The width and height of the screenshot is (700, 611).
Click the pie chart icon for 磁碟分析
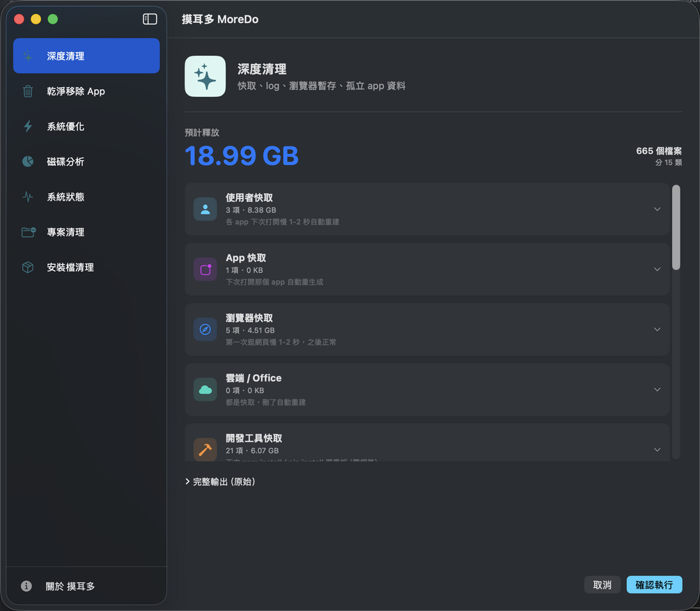pyautogui.click(x=28, y=161)
